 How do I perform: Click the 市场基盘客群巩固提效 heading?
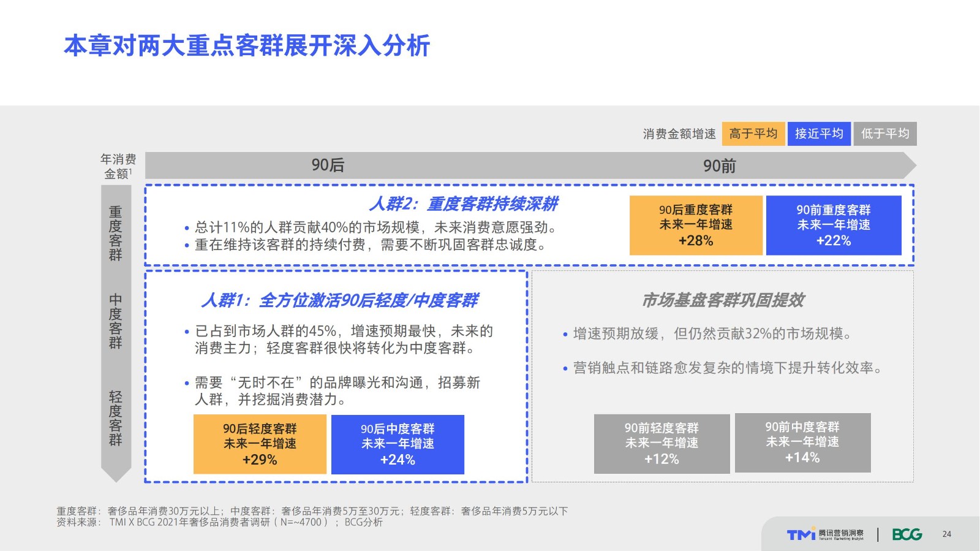(x=723, y=300)
